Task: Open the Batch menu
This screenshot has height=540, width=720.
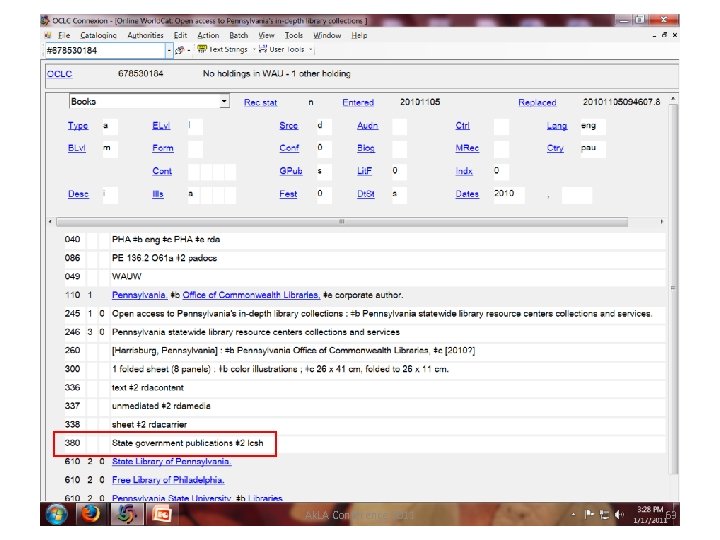Action: 238,35
